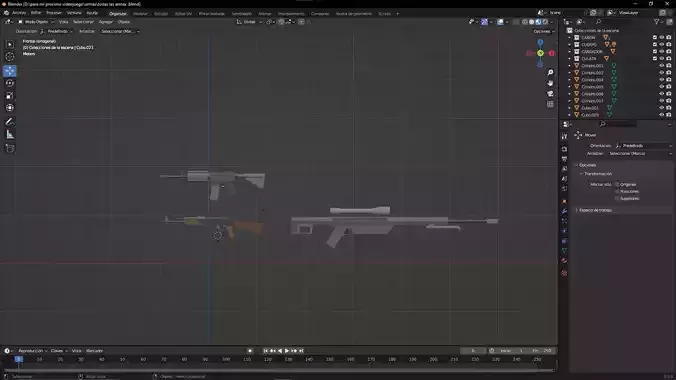The width and height of the screenshot is (676, 380).
Task: Toggle visibility of Cubo.001 object
Action: (662, 108)
